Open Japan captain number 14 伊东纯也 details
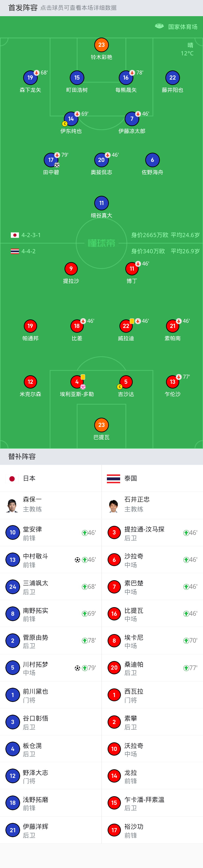Screen dimensions: 203x868 (x=71, y=119)
